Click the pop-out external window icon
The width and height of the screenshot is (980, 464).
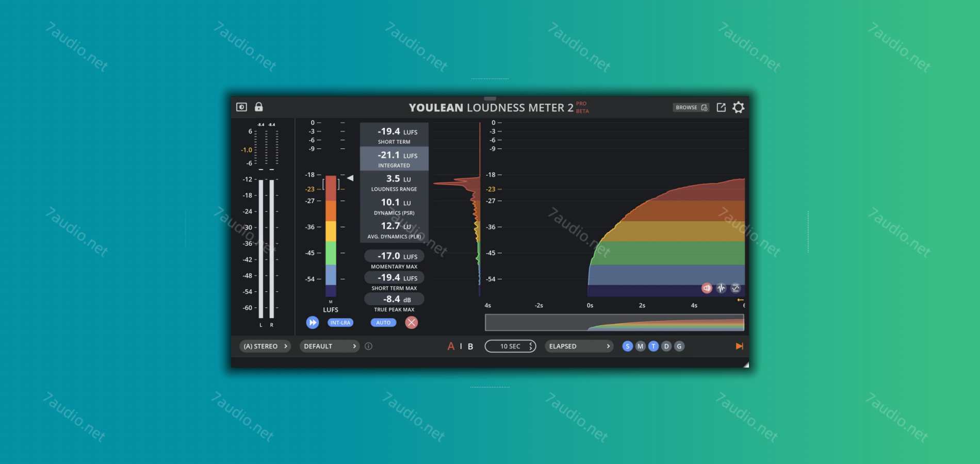721,107
